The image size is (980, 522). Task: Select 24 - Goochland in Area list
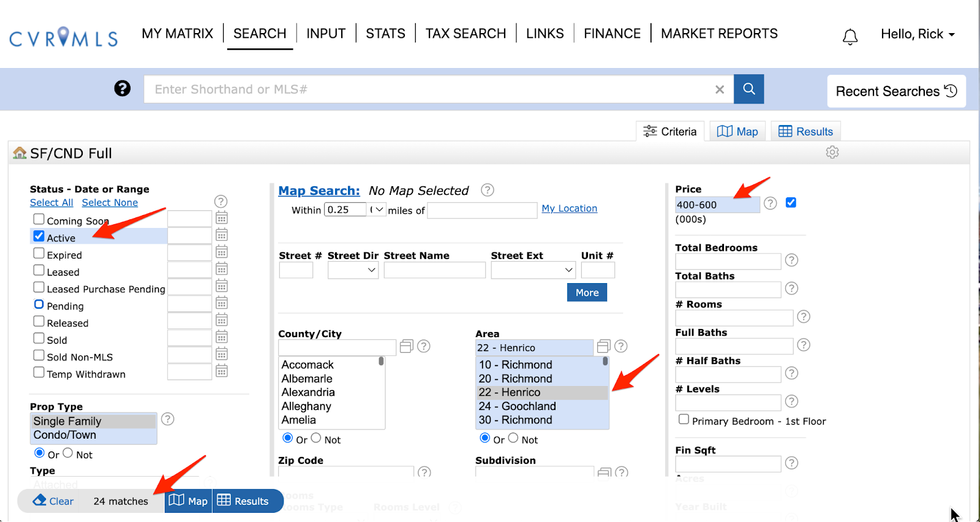point(543,406)
